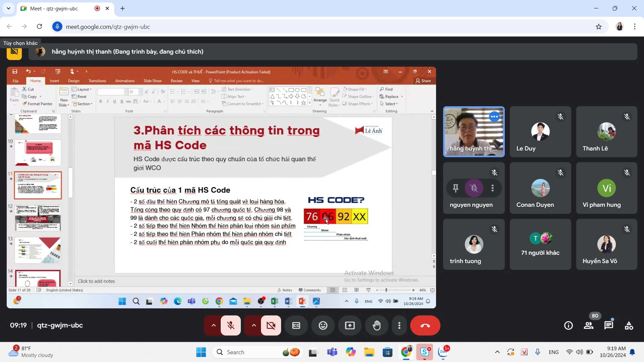This screenshot has height=362, width=644.
Task: Turn on closed captions
Action: click(296, 325)
